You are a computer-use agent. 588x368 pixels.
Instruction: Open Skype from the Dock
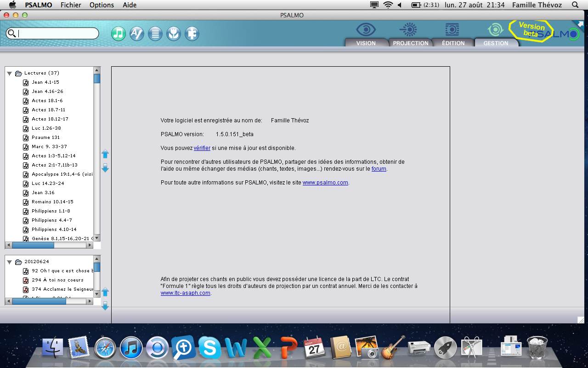(x=209, y=348)
